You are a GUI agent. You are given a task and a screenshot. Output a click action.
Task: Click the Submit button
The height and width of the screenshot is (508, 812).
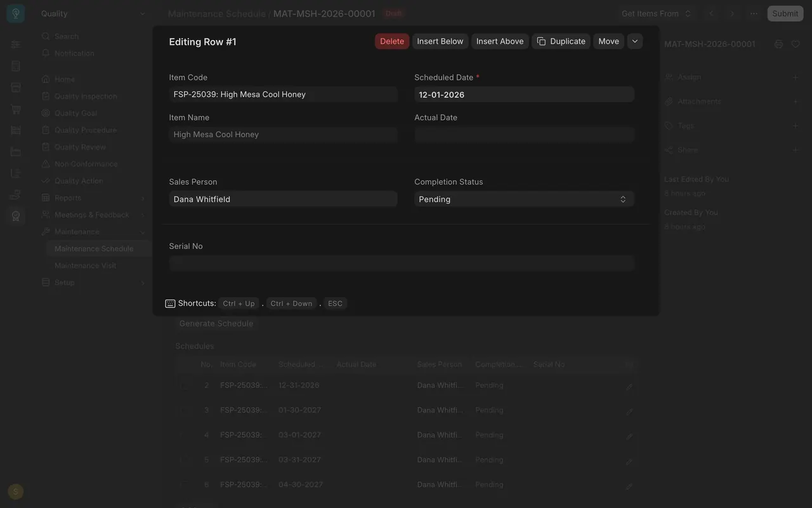point(785,13)
